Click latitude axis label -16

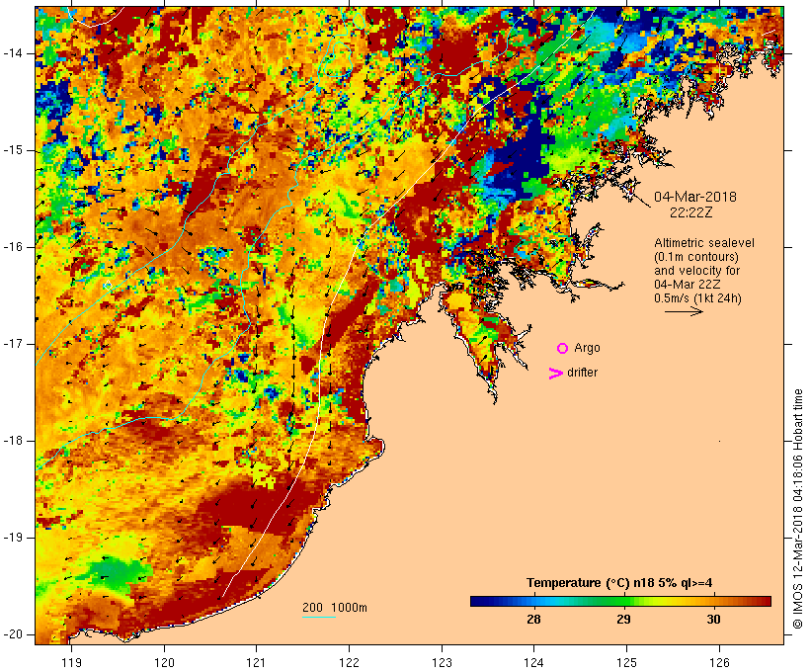tap(13, 247)
